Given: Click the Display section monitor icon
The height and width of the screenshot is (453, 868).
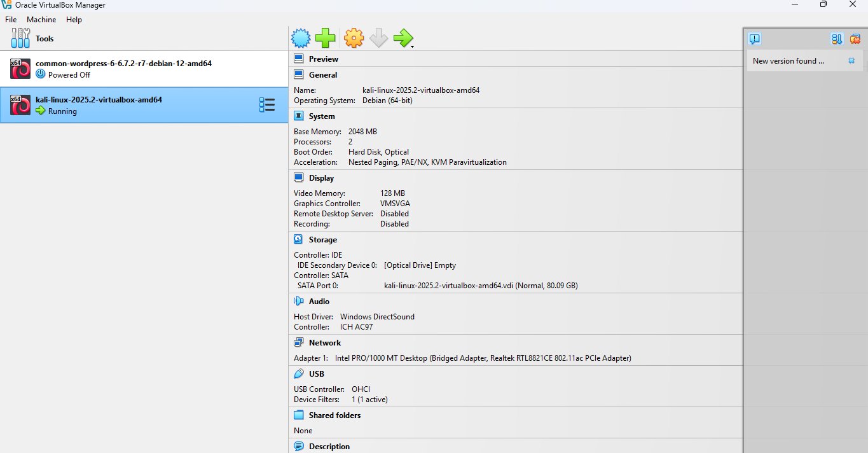Looking at the screenshot, I should point(299,178).
